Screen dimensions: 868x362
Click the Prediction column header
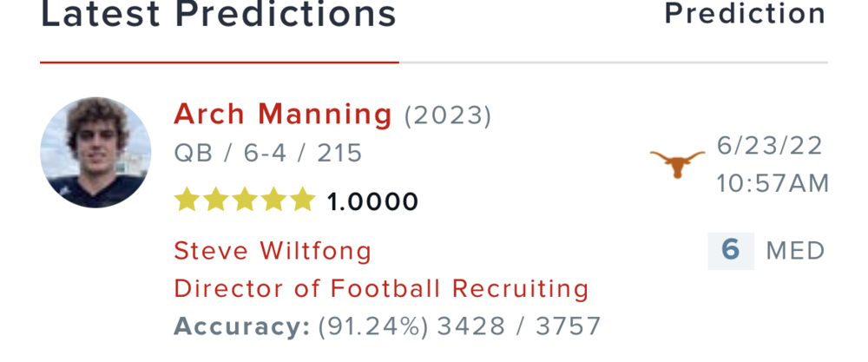pyautogui.click(x=745, y=14)
